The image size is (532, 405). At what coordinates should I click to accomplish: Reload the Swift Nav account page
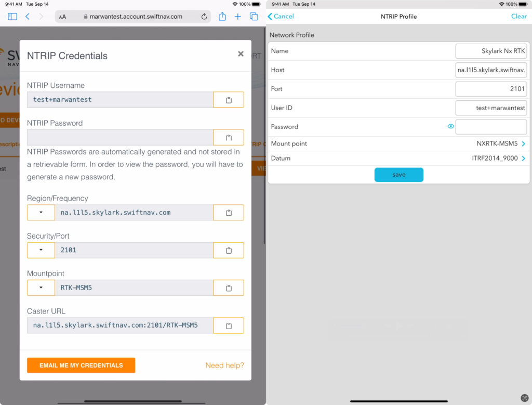pyautogui.click(x=204, y=17)
